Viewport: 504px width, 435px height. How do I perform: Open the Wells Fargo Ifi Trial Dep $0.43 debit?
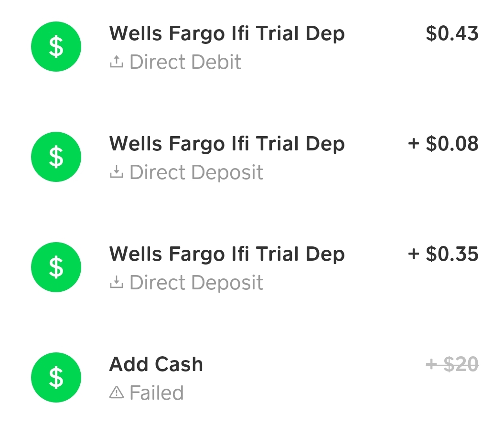pos(227,33)
